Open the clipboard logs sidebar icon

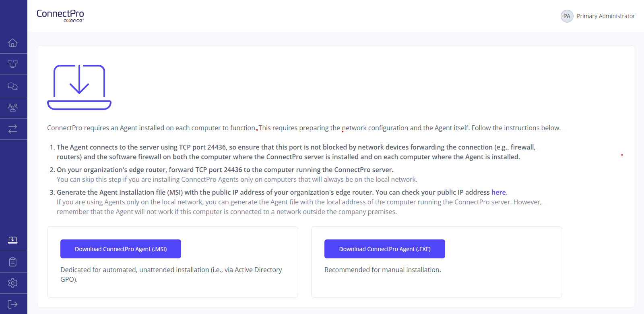[x=13, y=262]
